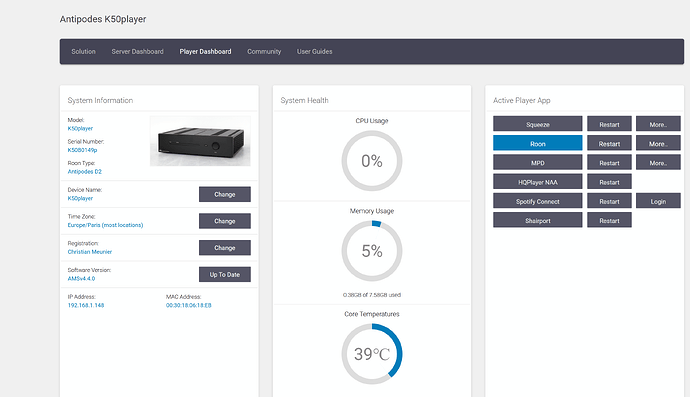Activate the Shairport app
The height and width of the screenshot is (397, 690).
[537, 221]
